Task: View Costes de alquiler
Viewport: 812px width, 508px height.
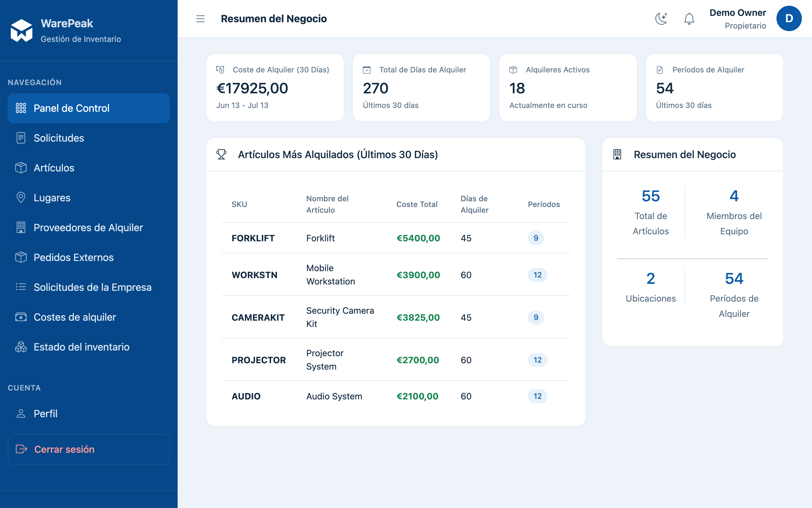Action: (x=88, y=317)
